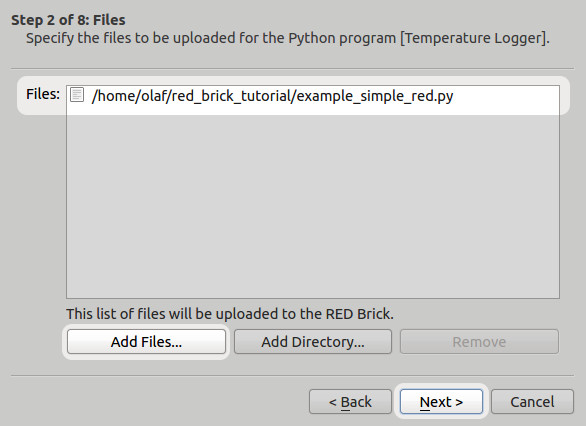Click the "Files:" label
The image size is (586, 426).
pyautogui.click(x=43, y=94)
